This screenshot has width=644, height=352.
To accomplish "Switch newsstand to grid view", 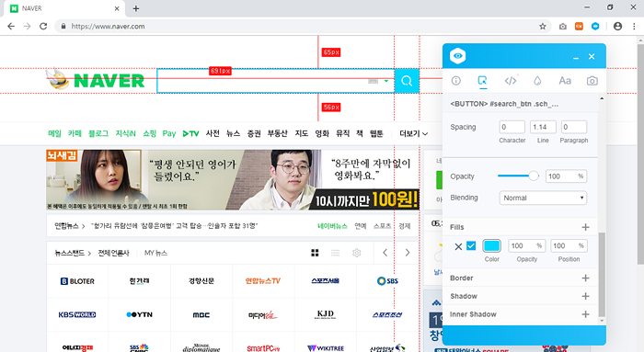I will click(315, 253).
